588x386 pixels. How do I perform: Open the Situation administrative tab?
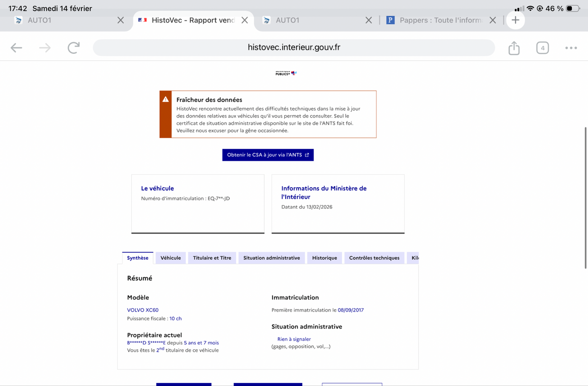(271, 258)
